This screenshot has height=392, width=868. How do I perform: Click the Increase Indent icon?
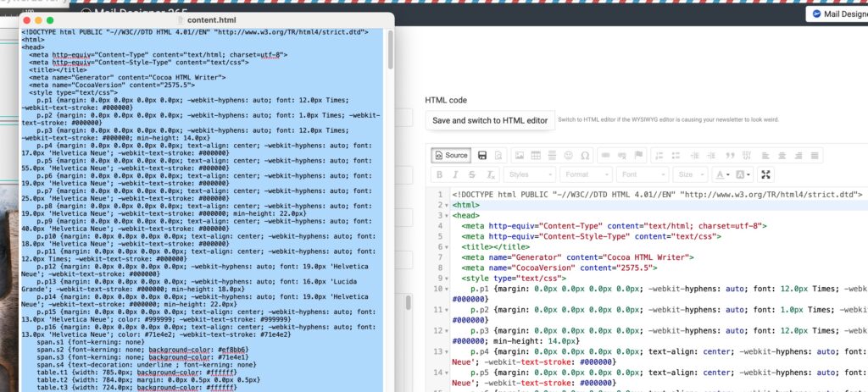pyautogui.click(x=711, y=156)
